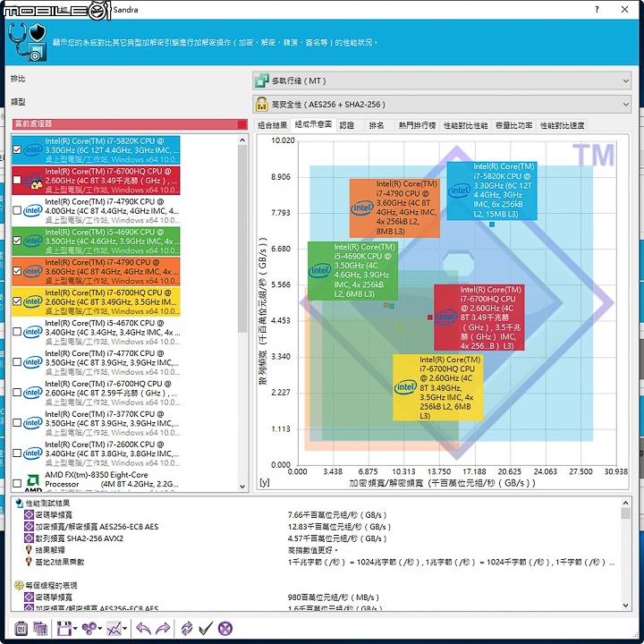
Task: Click Intel logo beside the i7-3770K entry
Action: pos(33,422)
